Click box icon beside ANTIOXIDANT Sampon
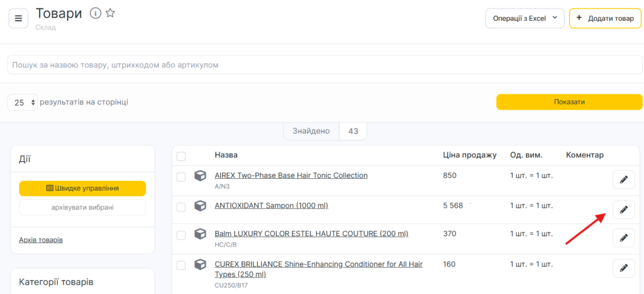Image resolution: width=644 pixels, height=294 pixels. [x=200, y=206]
